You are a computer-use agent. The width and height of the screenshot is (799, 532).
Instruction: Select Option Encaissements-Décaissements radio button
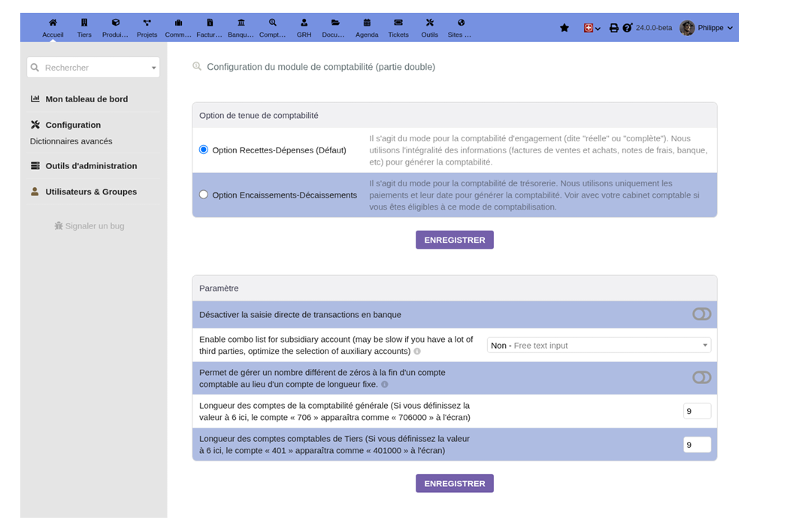(x=203, y=195)
